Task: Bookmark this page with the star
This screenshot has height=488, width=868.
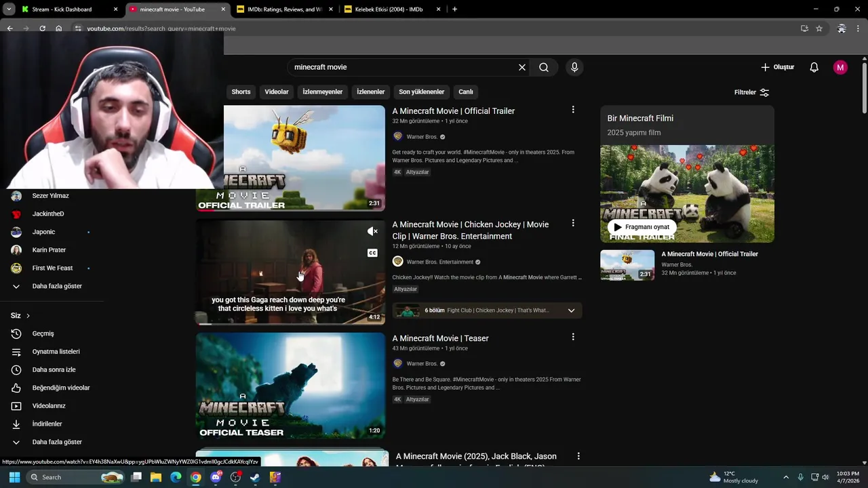Action: 819,28
